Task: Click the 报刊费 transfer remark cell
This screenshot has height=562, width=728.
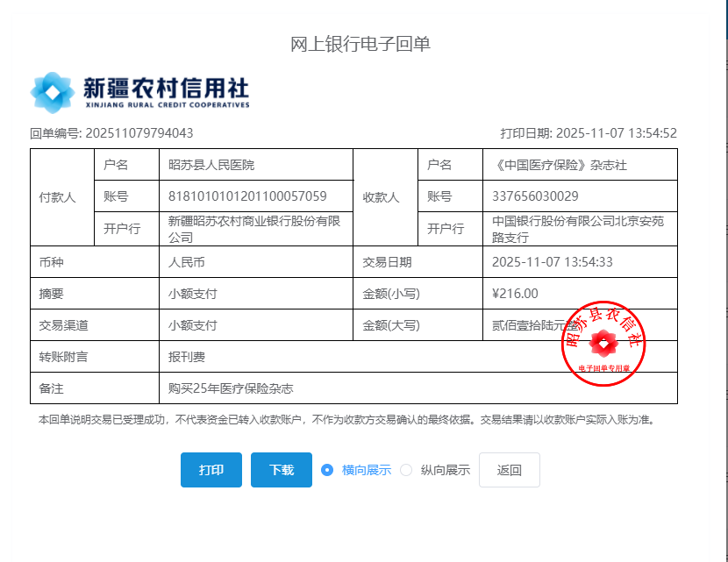Action: pyautogui.click(x=187, y=358)
